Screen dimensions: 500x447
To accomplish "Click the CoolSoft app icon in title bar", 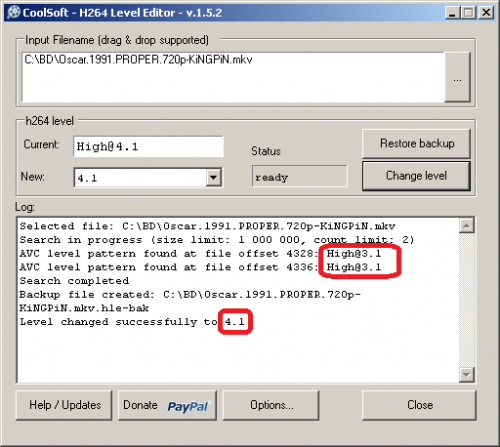I will [13, 13].
